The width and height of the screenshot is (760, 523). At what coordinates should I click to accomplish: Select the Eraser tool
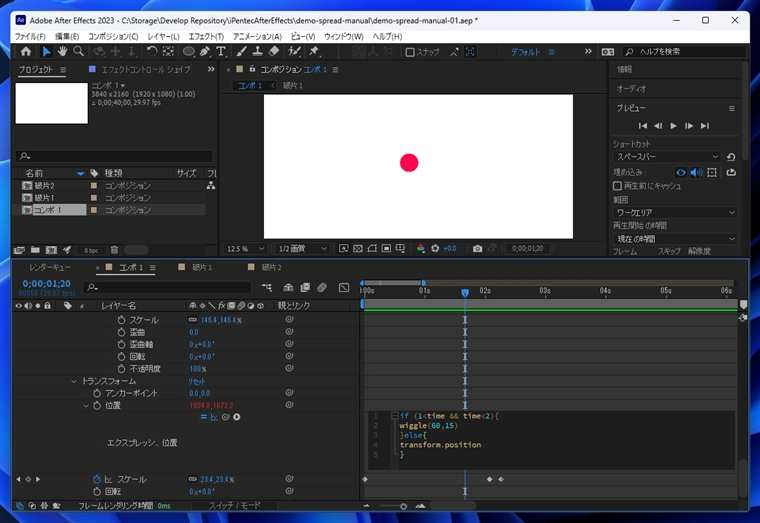pos(274,51)
